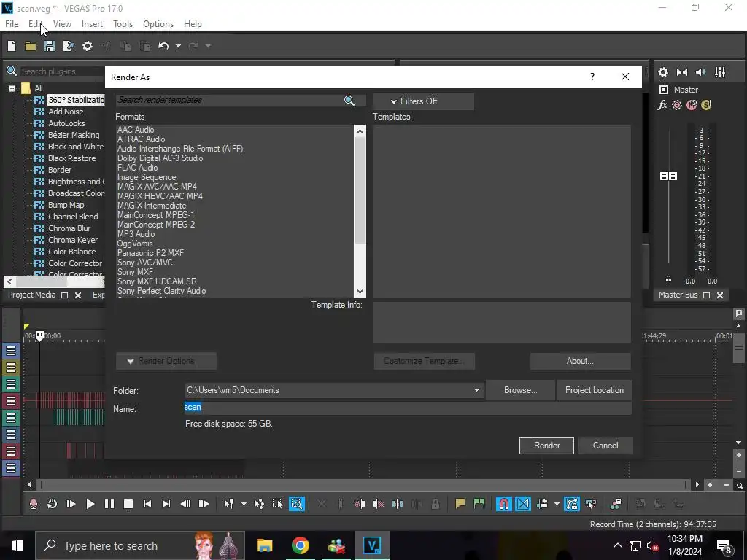The width and height of the screenshot is (747, 560).
Task: Toggle ignore event grouping
Action: pyautogui.click(x=591, y=504)
